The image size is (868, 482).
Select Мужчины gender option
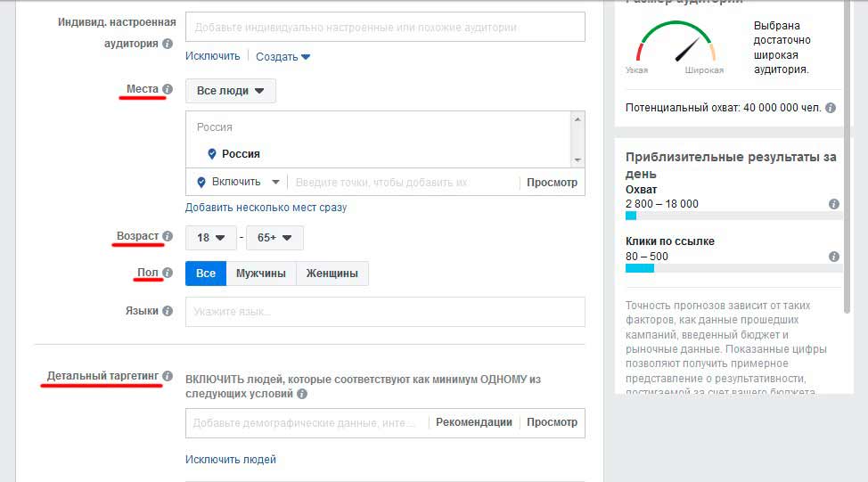(261, 274)
